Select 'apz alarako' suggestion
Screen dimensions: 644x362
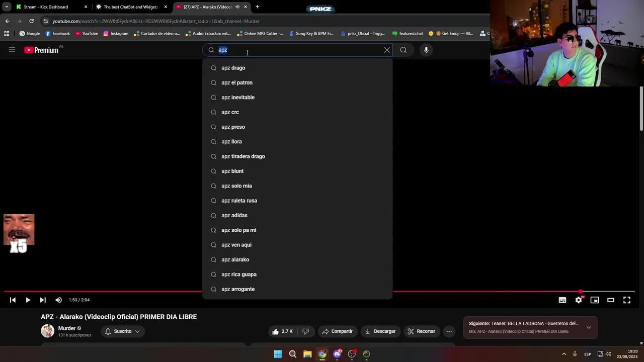click(297, 259)
